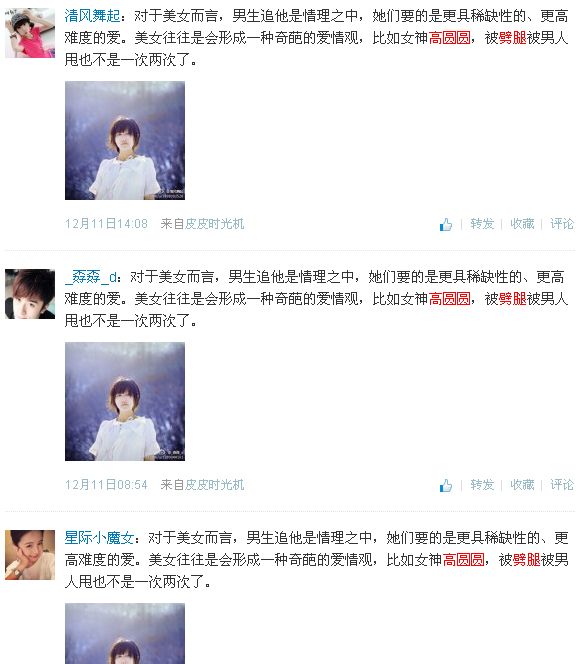
Task: Click the username link _舜舜_d
Action: [91, 277]
